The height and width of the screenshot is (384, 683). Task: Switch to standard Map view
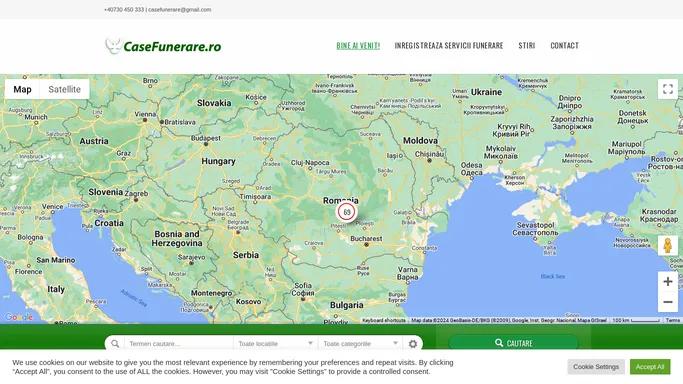pos(22,89)
